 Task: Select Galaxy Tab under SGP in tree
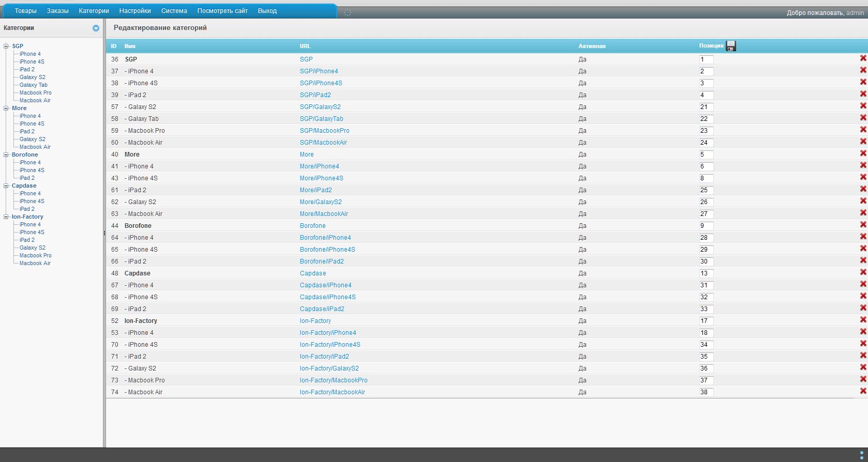34,85
